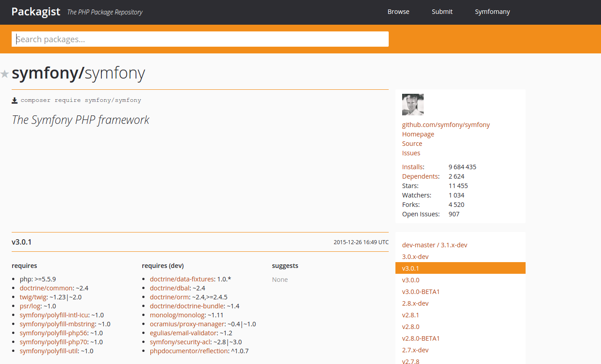Open symfony/polyfill-php56 link
Viewport: 601px width, 364px height.
pos(53,333)
